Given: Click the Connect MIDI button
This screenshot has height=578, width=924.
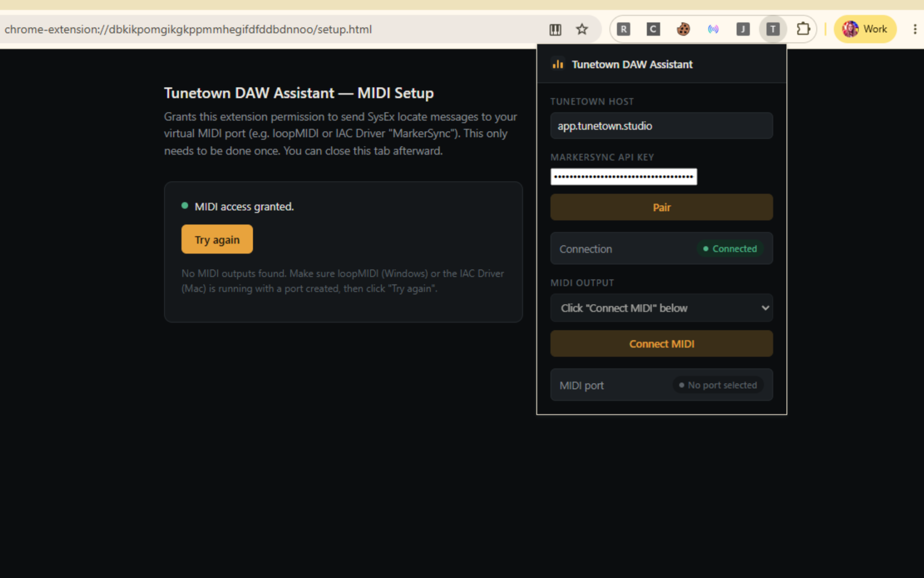Looking at the screenshot, I should [x=661, y=344].
